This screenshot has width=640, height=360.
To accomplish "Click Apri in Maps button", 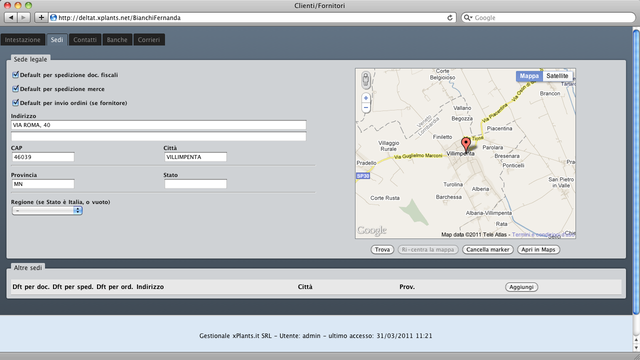I will point(538,249).
